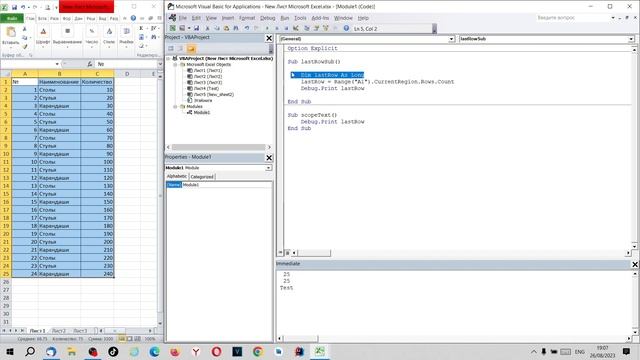Screen dimensions: 640x360
Task: Click Excel Format Painter brush icon
Action: click(x=24, y=47)
